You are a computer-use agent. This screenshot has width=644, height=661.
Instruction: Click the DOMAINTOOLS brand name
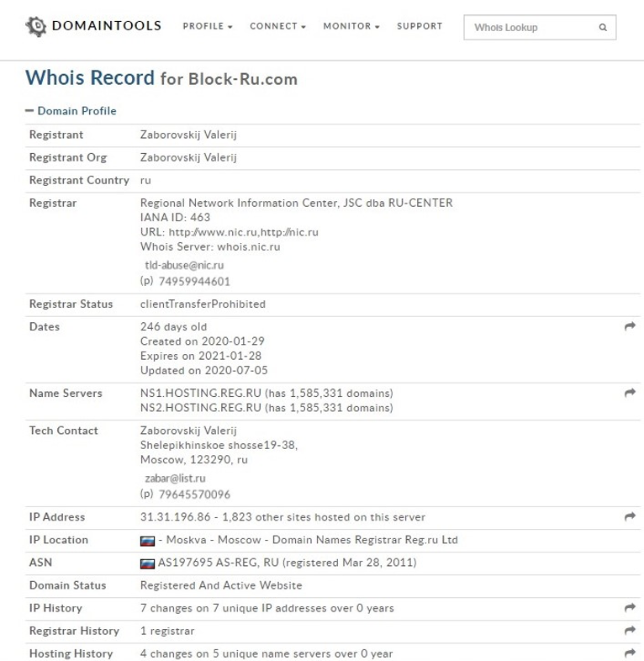pyautogui.click(x=107, y=26)
